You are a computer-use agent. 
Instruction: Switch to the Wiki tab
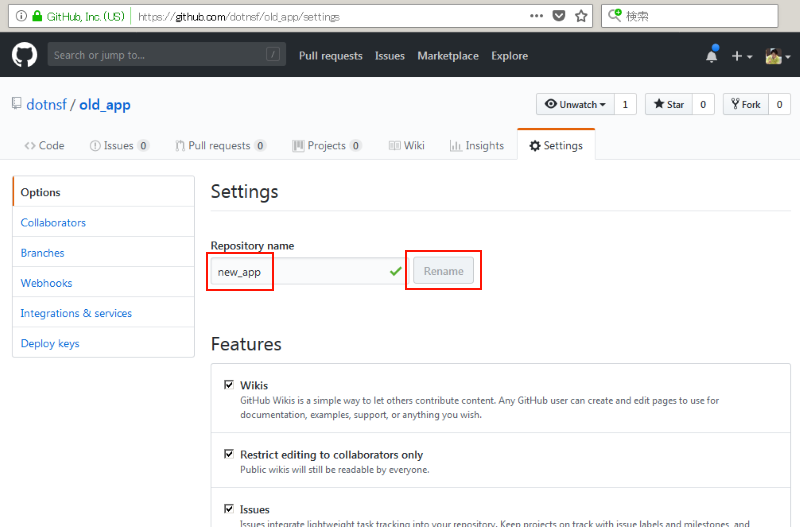coord(407,145)
